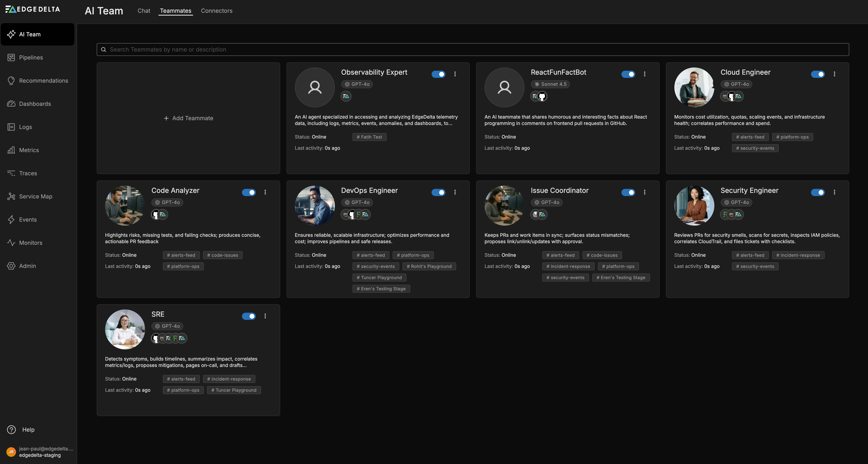
Task: Switch to the Chat tab
Action: [x=144, y=11]
